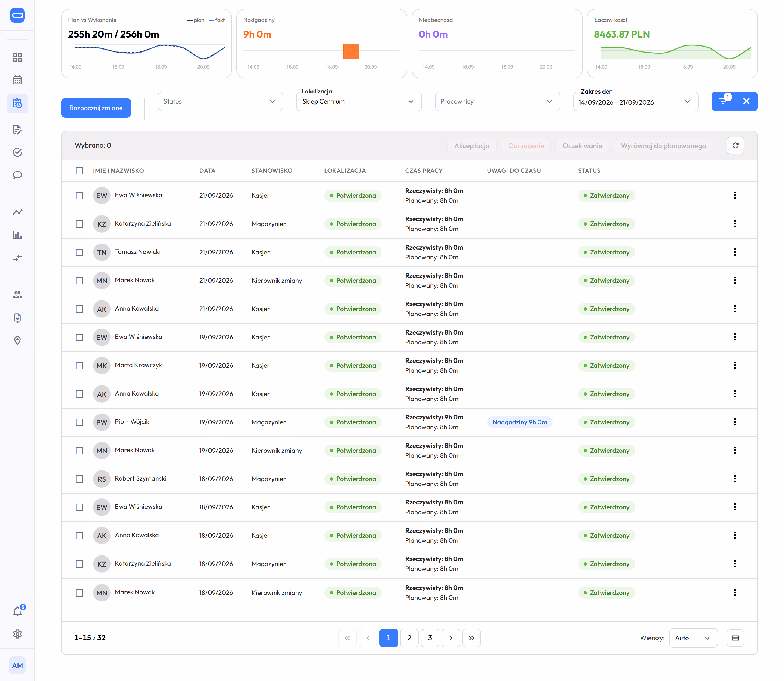Open row actions for Marek Nowak 18/09/2026
This screenshot has width=784, height=681.
735,593
